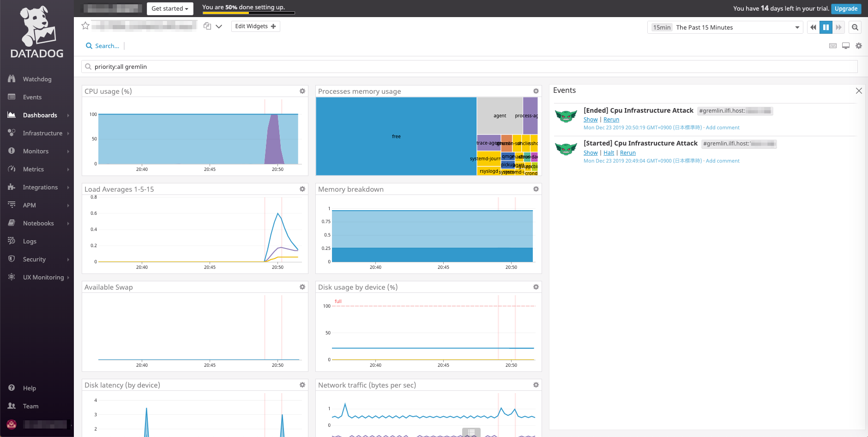The height and width of the screenshot is (437, 868).
Task: Open dashboard settings with the gear icon
Action: tap(859, 45)
